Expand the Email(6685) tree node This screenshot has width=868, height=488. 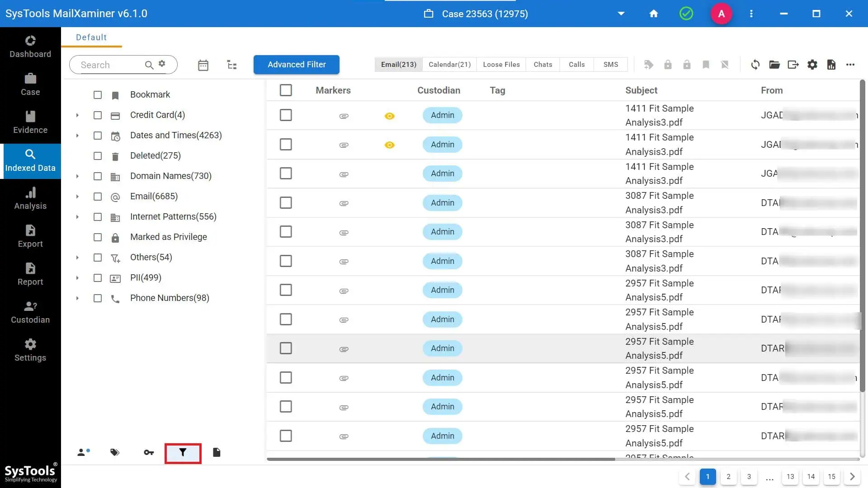77,197
